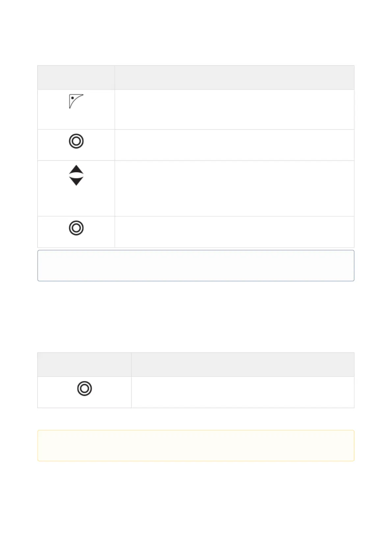
Task: Click the blank space below the yellow warning box
Action: (196, 507)
